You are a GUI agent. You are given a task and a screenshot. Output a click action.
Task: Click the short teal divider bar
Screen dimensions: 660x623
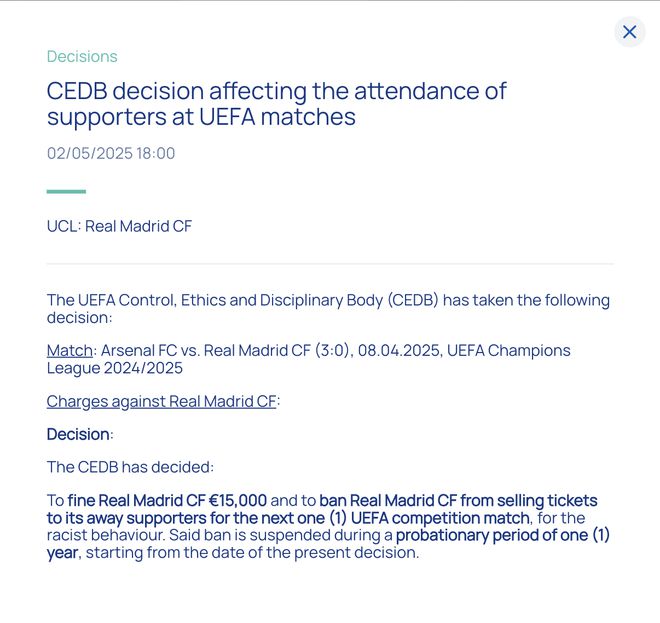(x=66, y=191)
